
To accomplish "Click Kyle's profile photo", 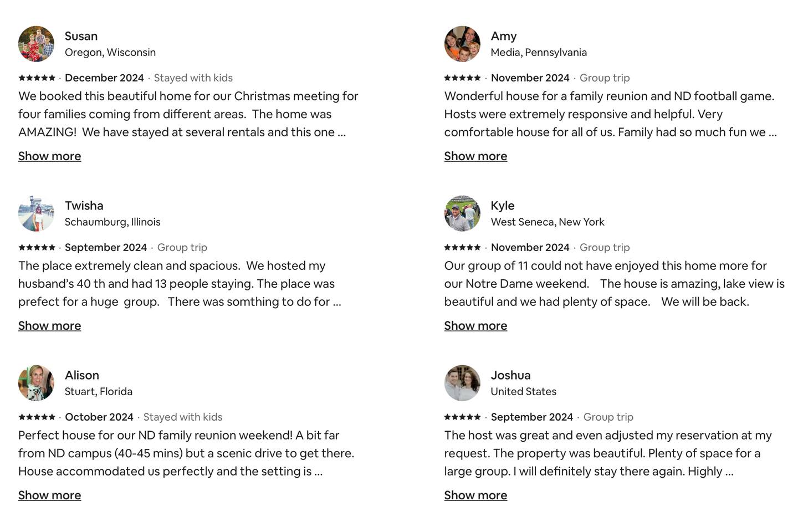I will point(462,213).
